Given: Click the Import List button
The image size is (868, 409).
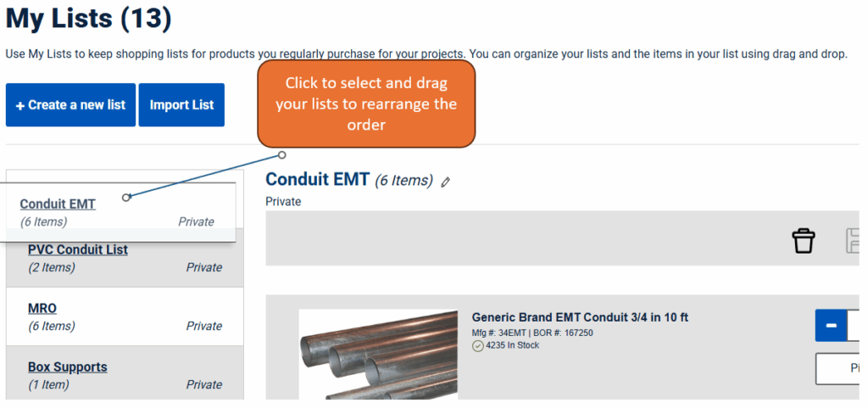Looking at the screenshot, I should [x=181, y=104].
